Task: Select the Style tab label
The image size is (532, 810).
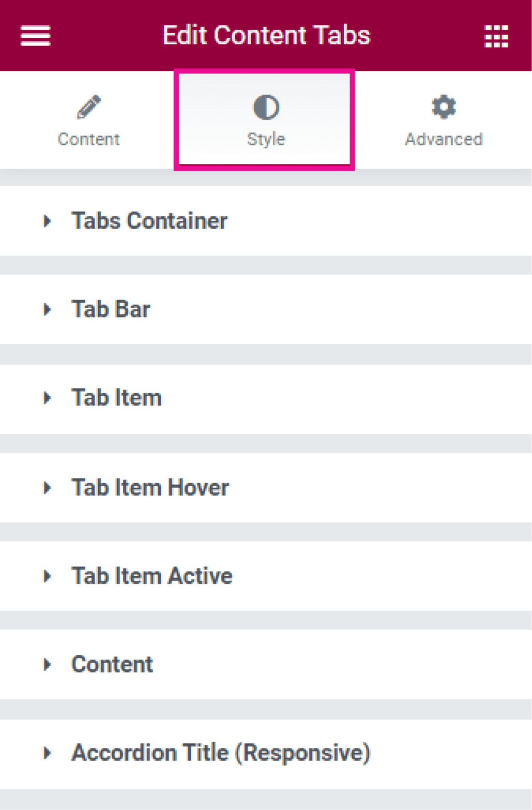Action: coord(266,139)
